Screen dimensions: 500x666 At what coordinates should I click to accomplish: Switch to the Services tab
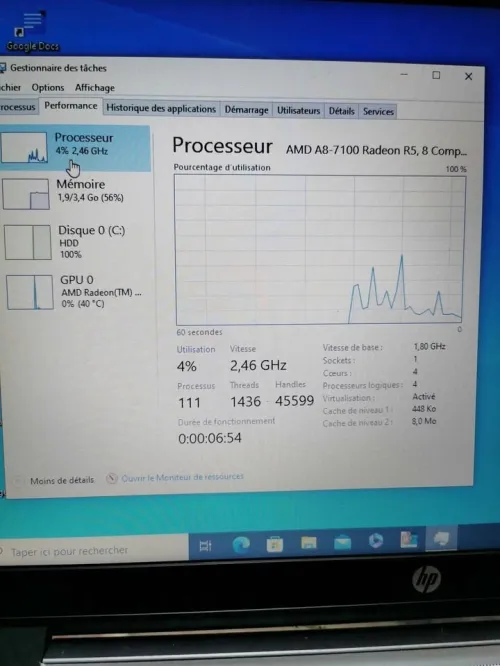pyautogui.click(x=378, y=112)
